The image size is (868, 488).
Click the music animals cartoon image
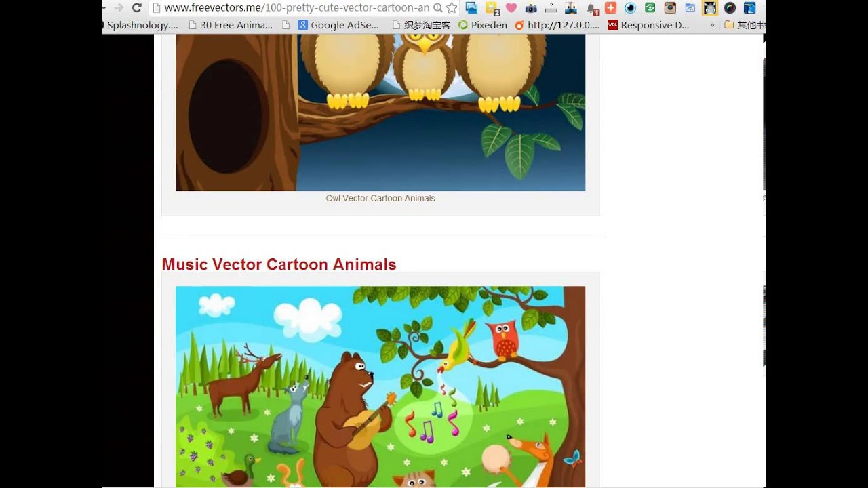[x=380, y=386]
